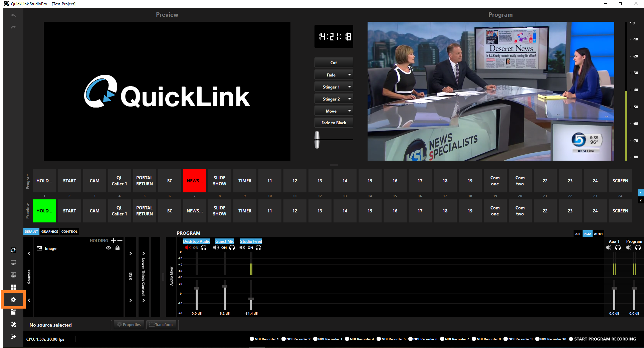Click the design tools sidebar icon
This screenshot has height=348, width=644.
(13, 324)
